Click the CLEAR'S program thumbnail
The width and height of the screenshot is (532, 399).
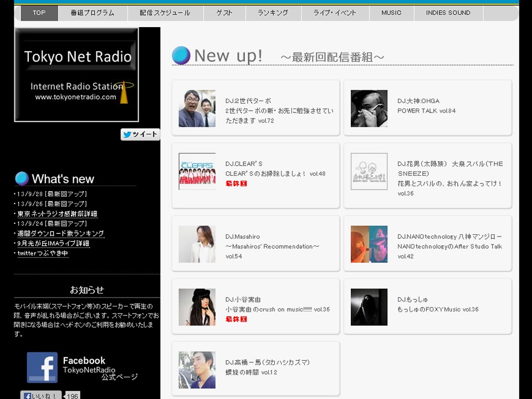point(197,171)
